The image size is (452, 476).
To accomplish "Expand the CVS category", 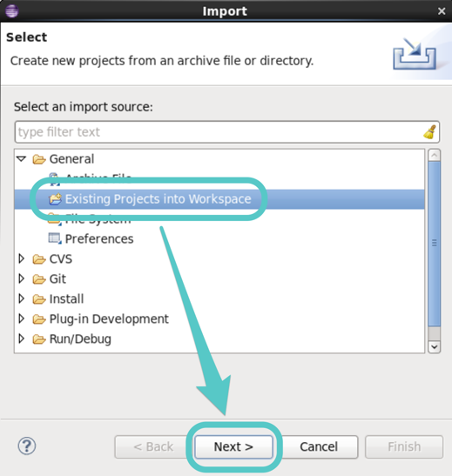I will (21, 259).
